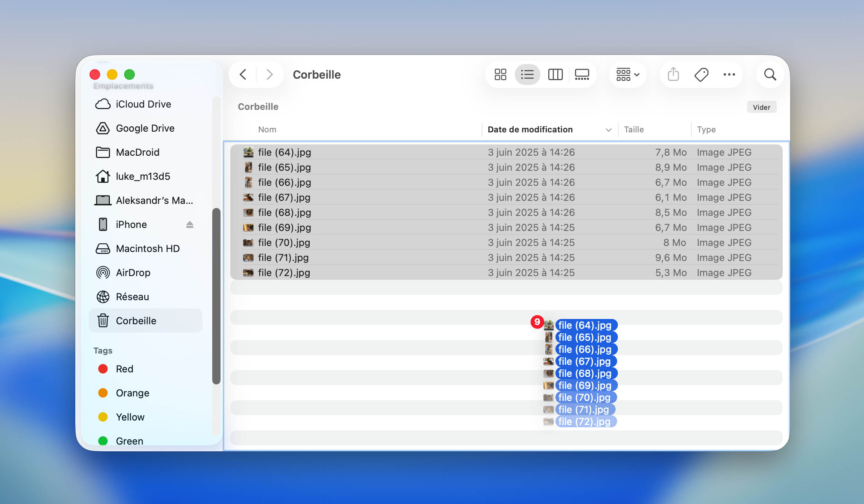Image resolution: width=864 pixels, height=504 pixels.
Task: Click thumbnail icon of file (72).jpg in list
Action: tap(248, 273)
